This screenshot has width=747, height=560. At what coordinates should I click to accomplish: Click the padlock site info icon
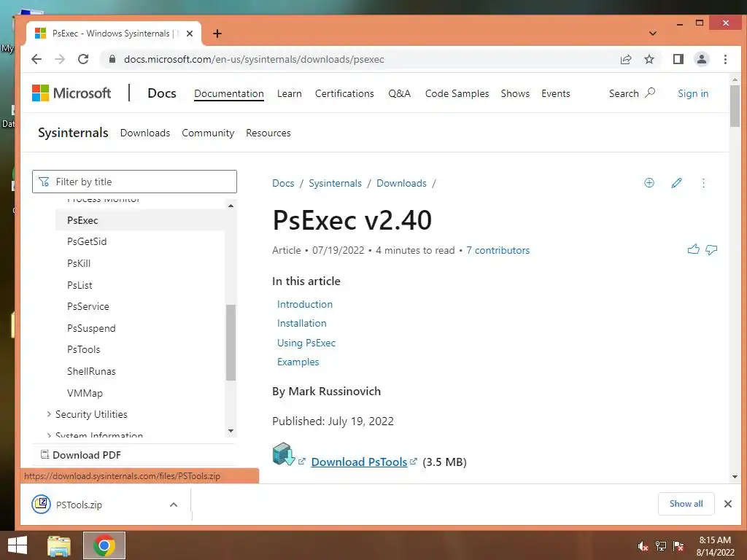point(112,59)
